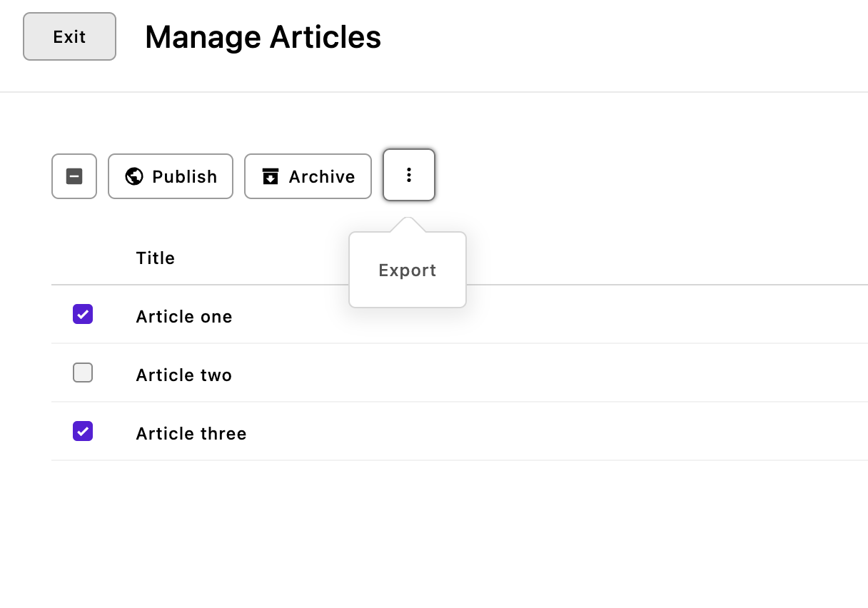
Task: Open the three-dot more actions menu
Action: pyautogui.click(x=409, y=175)
